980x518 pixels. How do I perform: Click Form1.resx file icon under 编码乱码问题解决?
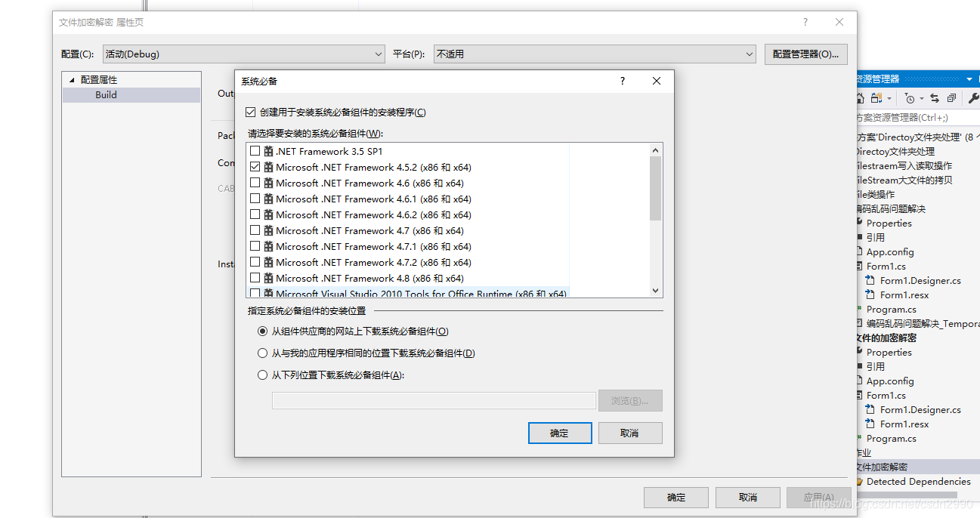tap(870, 294)
